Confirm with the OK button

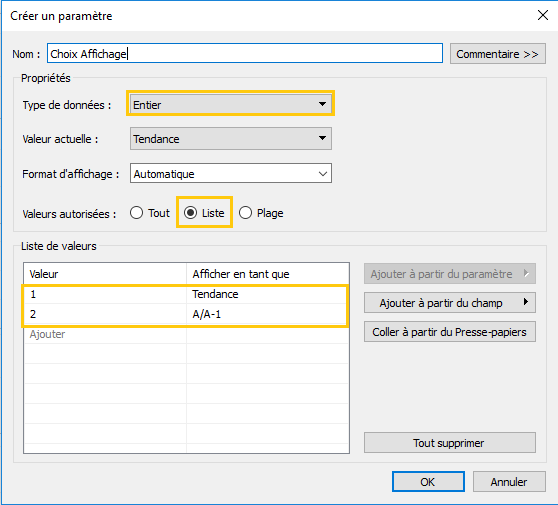click(x=428, y=482)
